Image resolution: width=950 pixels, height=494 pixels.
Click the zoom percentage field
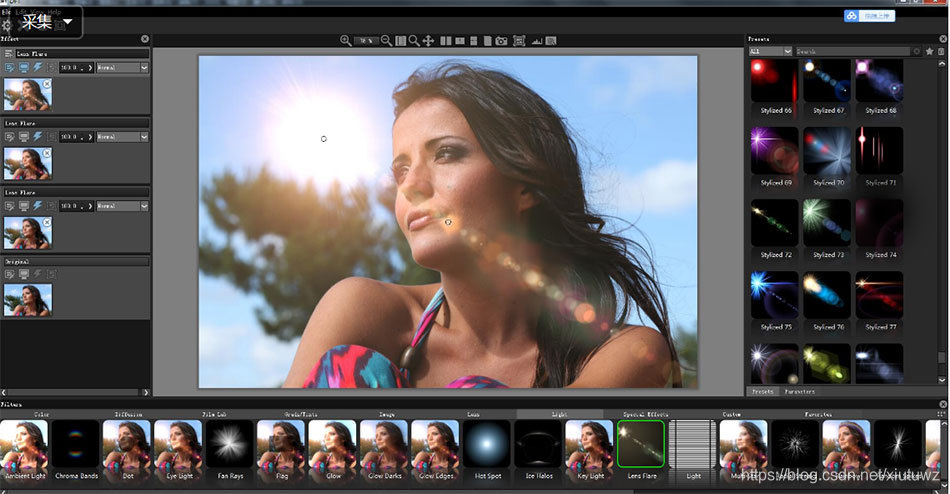[x=366, y=41]
